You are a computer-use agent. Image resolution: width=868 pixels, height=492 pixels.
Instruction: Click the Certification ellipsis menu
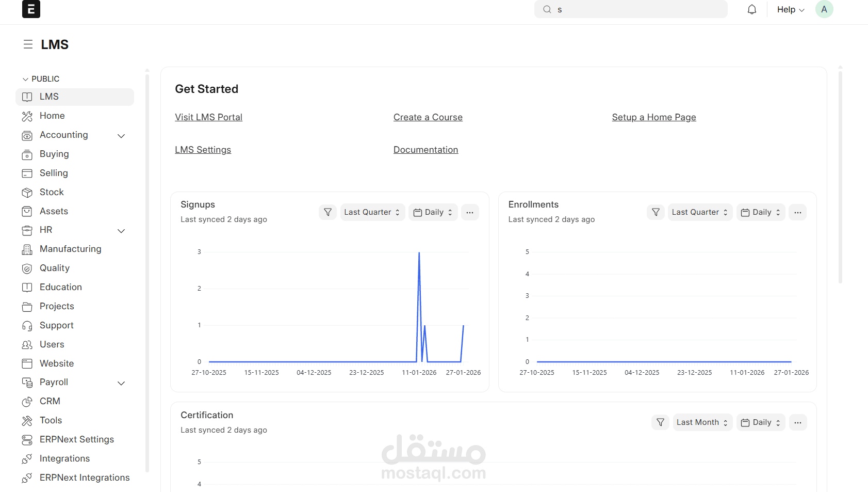pos(798,422)
